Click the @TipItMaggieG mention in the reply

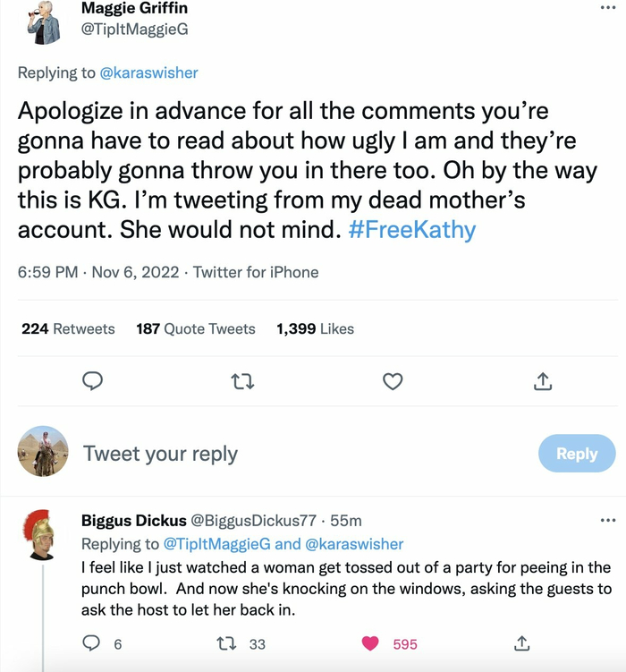(x=216, y=544)
